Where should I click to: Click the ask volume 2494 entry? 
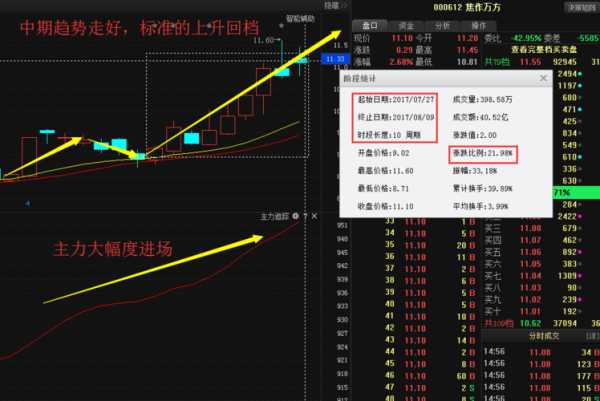coord(567,73)
